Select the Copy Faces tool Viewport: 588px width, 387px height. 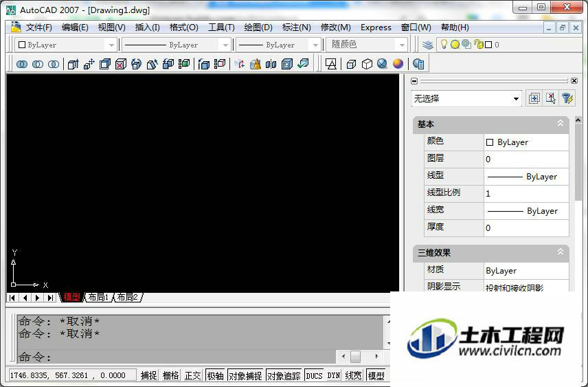pos(168,64)
